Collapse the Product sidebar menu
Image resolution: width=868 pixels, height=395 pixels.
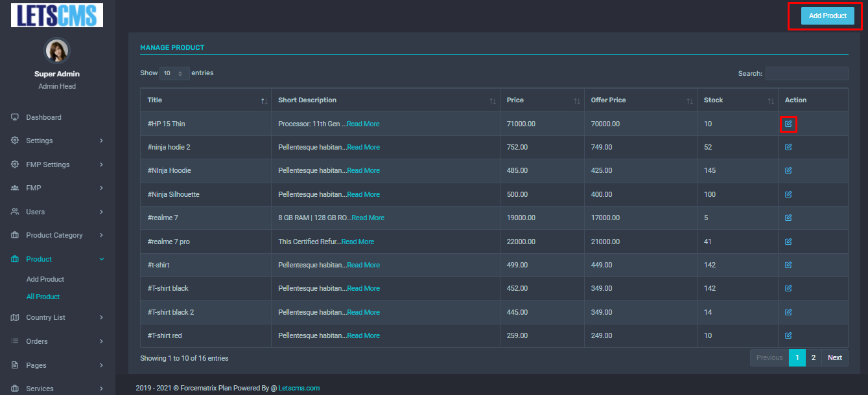pyautogui.click(x=57, y=259)
